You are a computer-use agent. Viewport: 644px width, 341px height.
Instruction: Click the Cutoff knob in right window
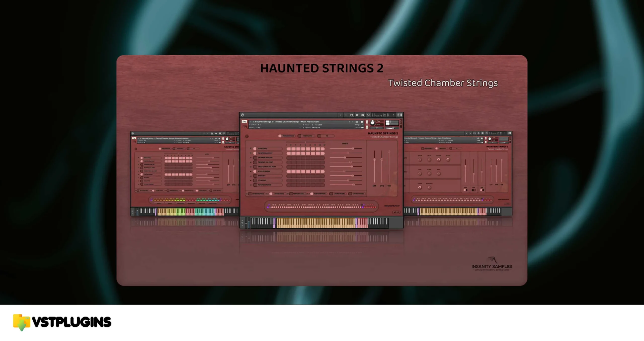(x=420, y=187)
